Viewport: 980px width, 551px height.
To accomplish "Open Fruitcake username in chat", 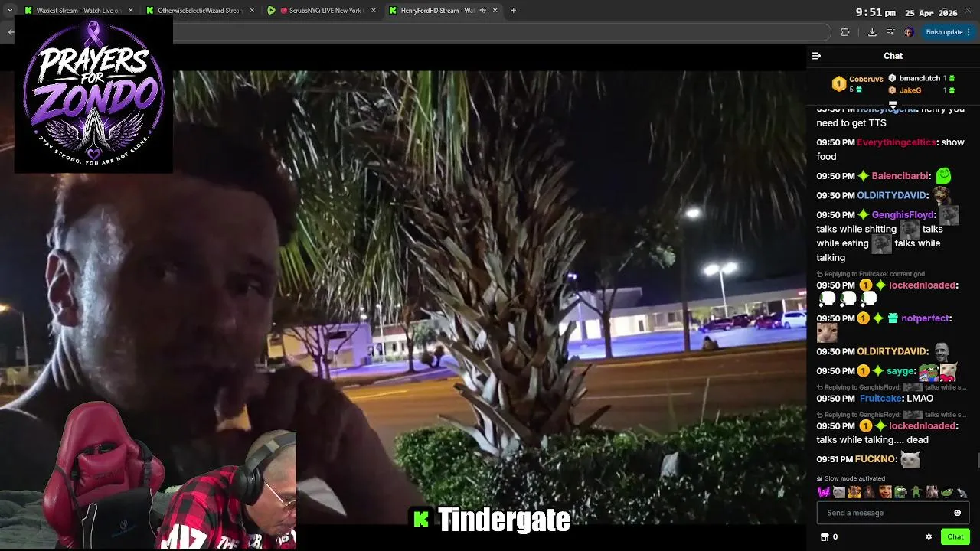I will click(880, 399).
